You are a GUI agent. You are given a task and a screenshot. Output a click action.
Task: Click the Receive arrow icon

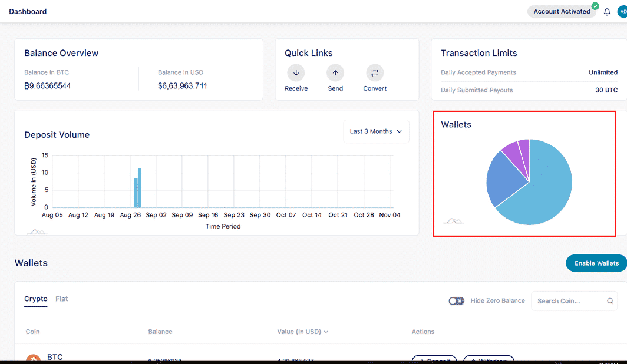(296, 73)
